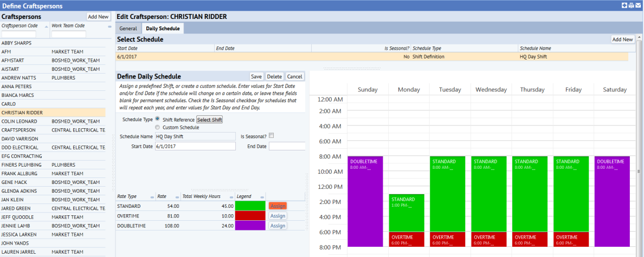This screenshot has width=644, height=257.
Task: Select craftsperson COLIN LEONARD
Action: [x=53, y=121]
